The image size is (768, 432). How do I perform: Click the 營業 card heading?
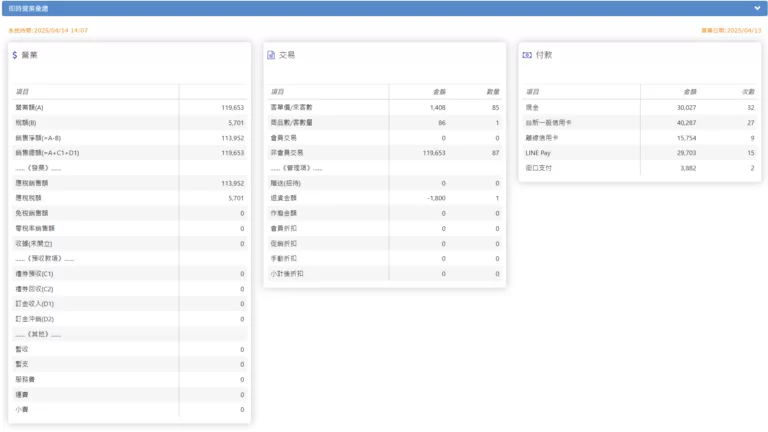point(29,55)
